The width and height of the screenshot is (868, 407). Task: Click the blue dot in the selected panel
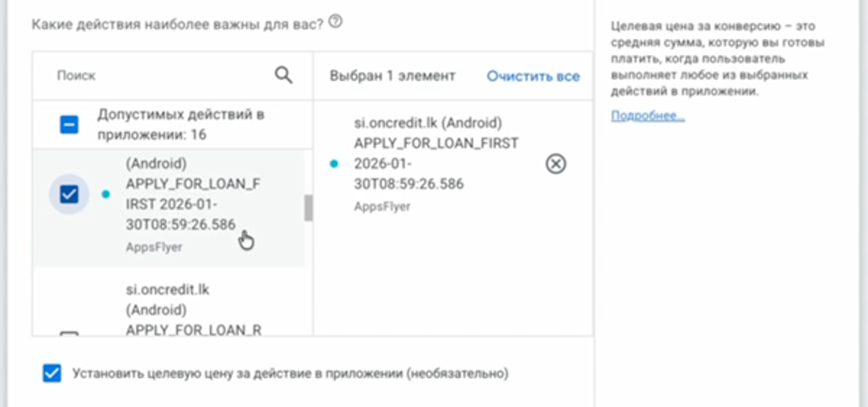click(333, 164)
